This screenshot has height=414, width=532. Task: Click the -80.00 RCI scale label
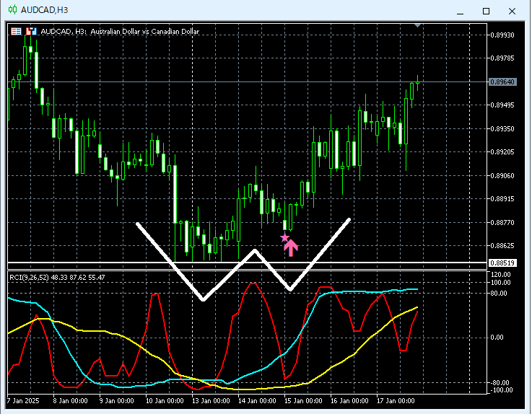pos(500,383)
